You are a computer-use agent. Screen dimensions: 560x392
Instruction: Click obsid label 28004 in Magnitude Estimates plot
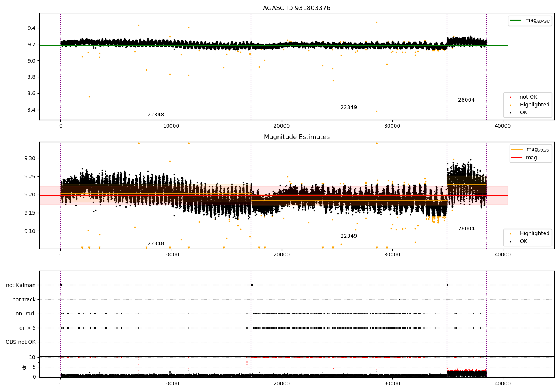tap(466, 229)
